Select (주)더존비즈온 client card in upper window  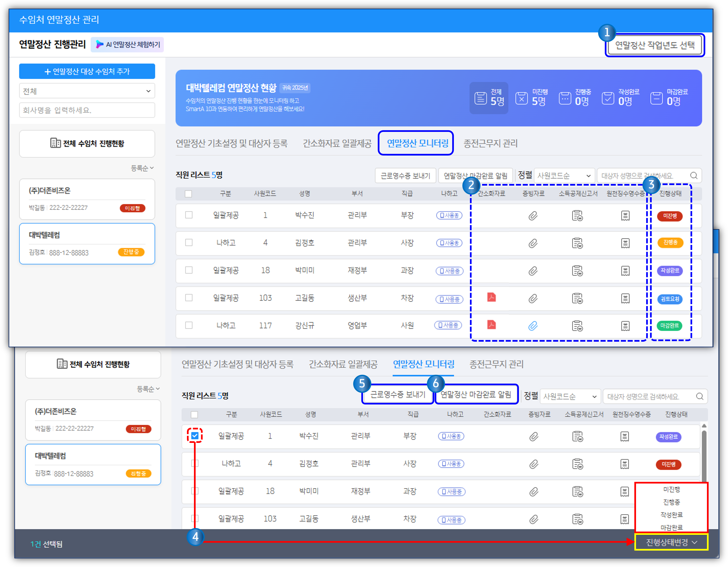(x=87, y=199)
